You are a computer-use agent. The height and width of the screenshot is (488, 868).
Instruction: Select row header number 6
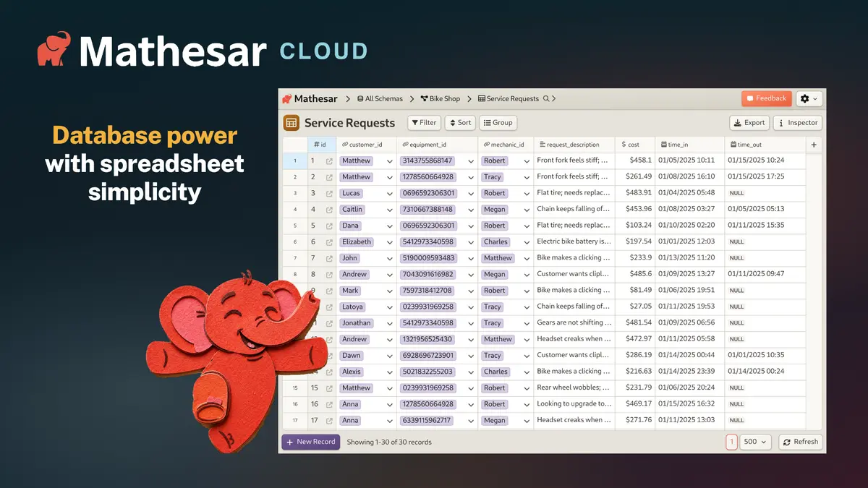[x=294, y=242]
